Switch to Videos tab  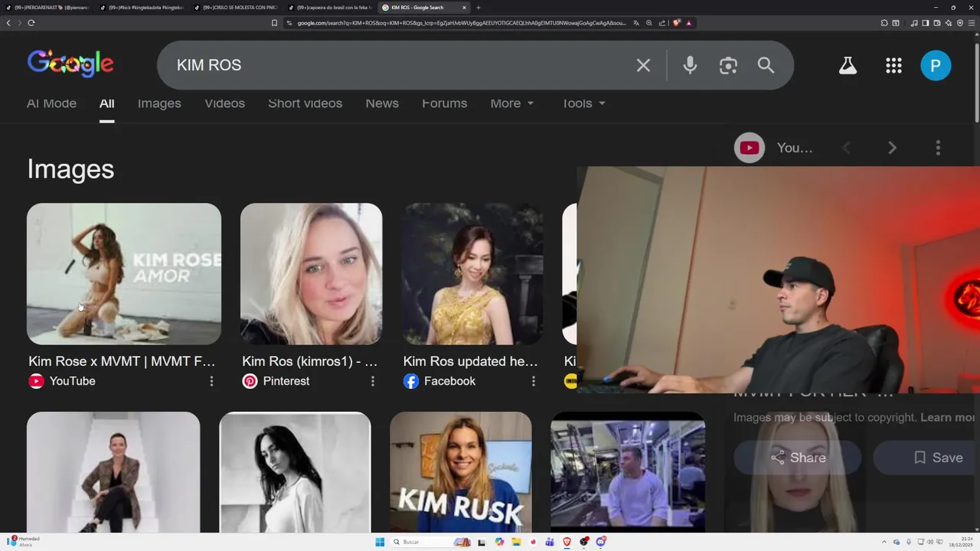pyautogui.click(x=224, y=103)
